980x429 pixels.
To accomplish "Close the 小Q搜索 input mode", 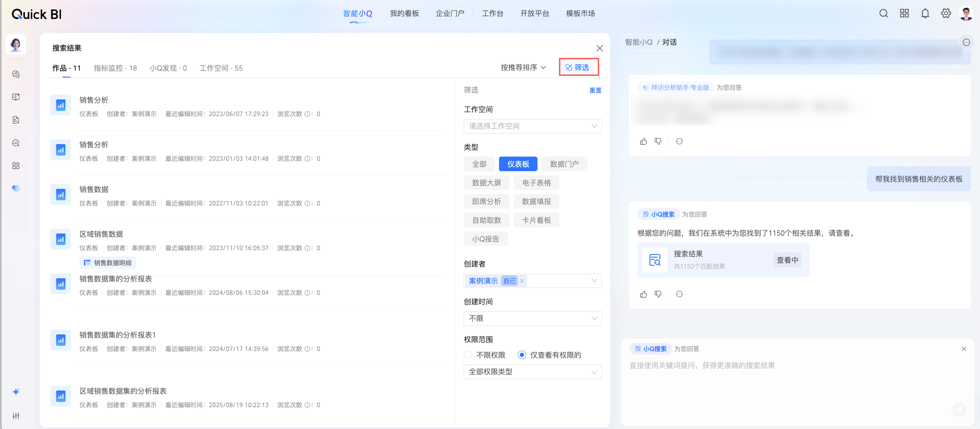I will 964,349.
